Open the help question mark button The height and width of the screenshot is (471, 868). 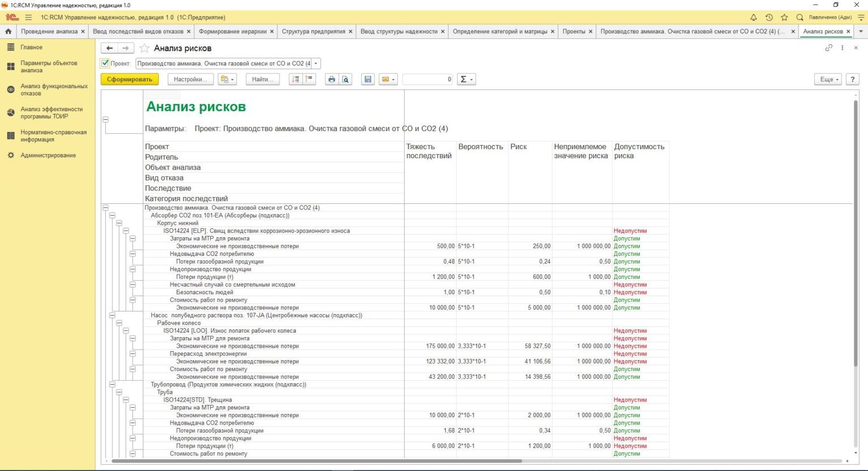tap(852, 80)
